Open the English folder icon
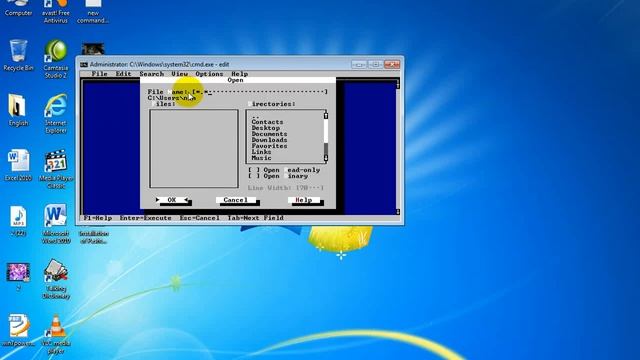Viewport: 640px width, 360px height. [x=18, y=110]
